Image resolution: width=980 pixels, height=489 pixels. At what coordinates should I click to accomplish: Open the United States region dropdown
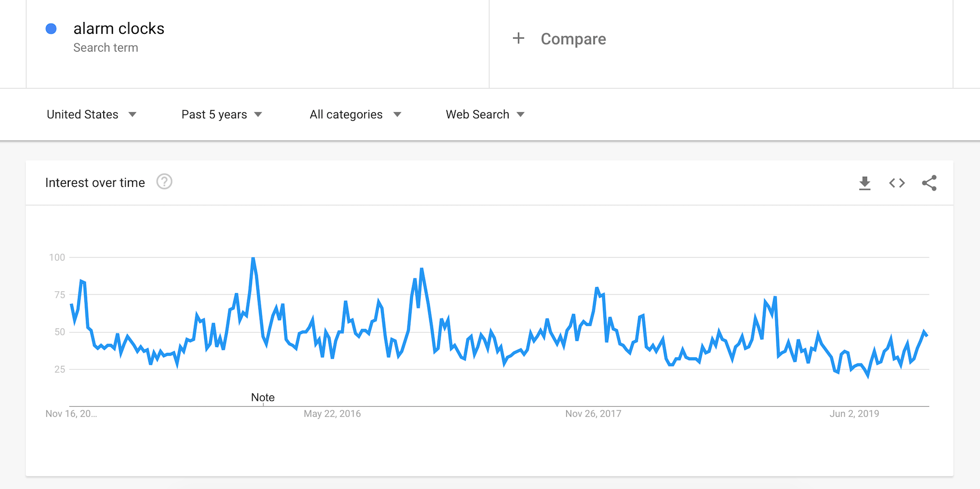[91, 114]
